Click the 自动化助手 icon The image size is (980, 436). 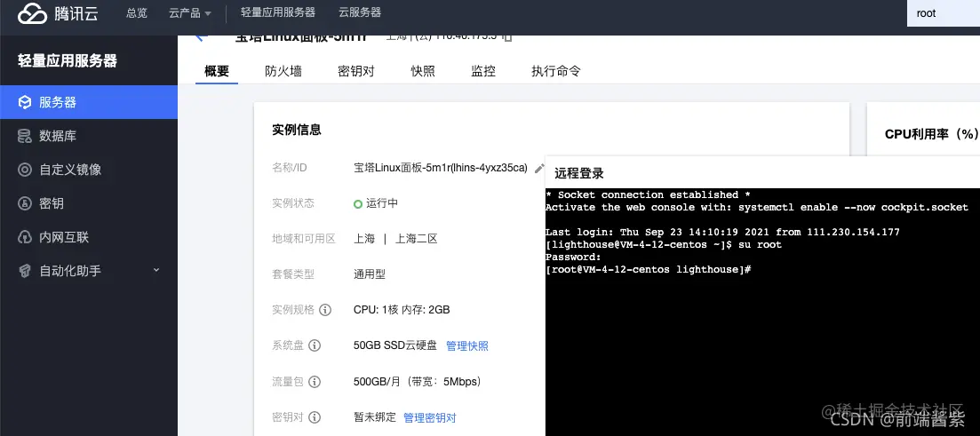pos(24,271)
